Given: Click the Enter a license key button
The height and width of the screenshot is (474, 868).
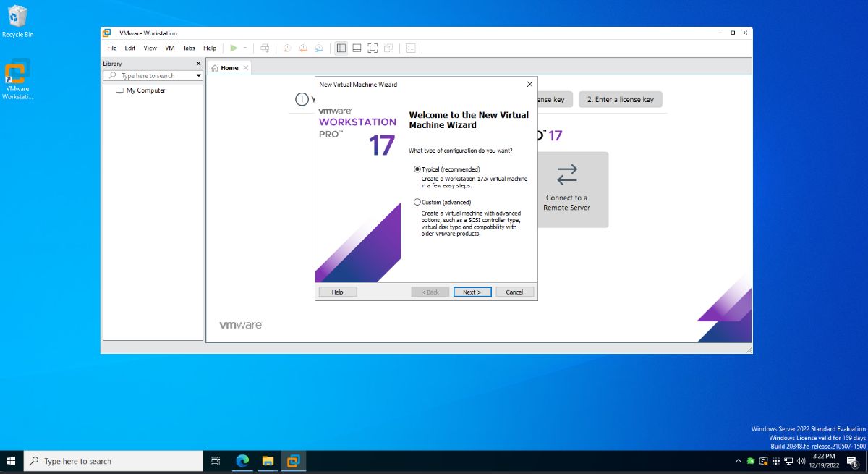Looking at the screenshot, I should [620, 100].
